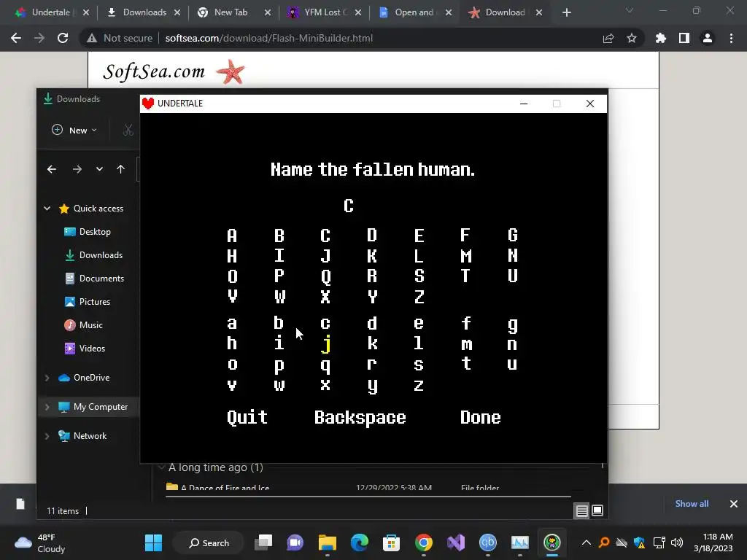
Task: Open a new Chrome tab with plus
Action: point(566,12)
